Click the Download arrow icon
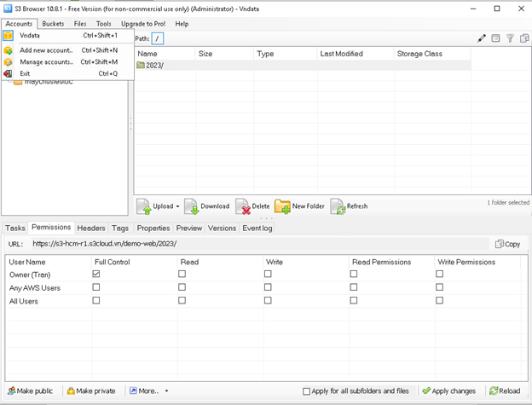Viewport: 532px width, 405px height. click(x=192, y=206)
